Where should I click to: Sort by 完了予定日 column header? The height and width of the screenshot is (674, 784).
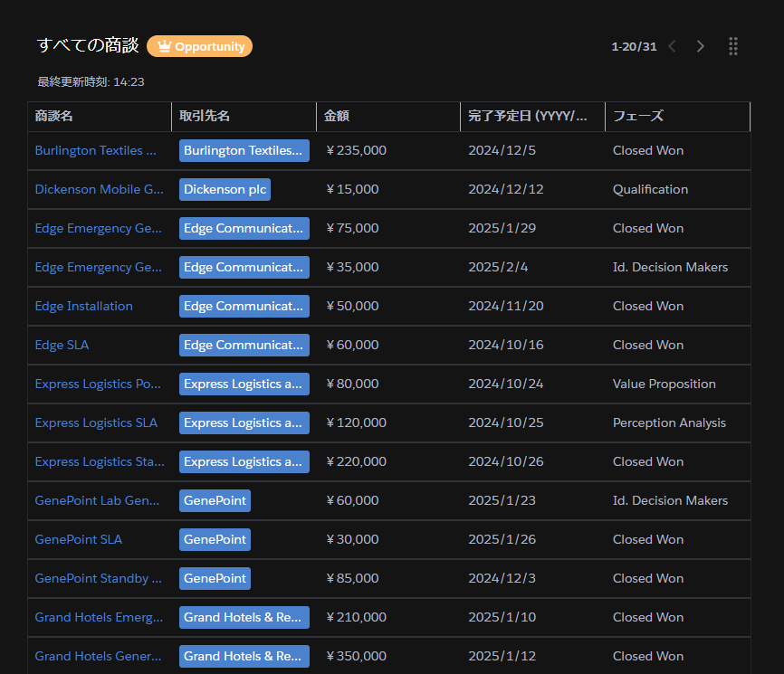click(x=528, y=116)
